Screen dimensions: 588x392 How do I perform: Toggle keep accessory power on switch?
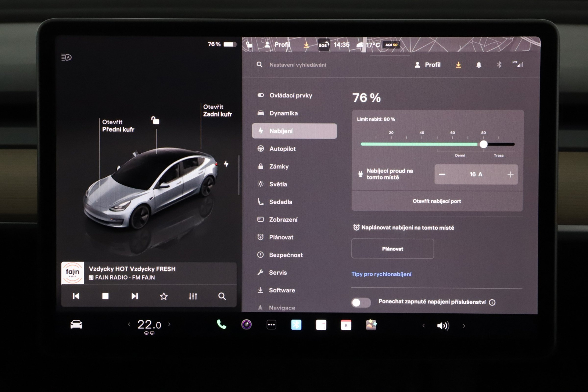361,302
